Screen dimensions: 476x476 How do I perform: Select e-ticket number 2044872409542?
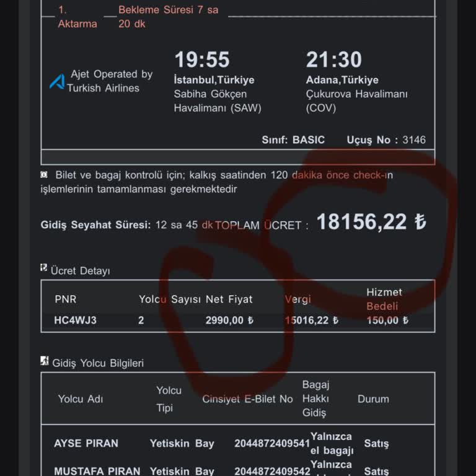272,471
